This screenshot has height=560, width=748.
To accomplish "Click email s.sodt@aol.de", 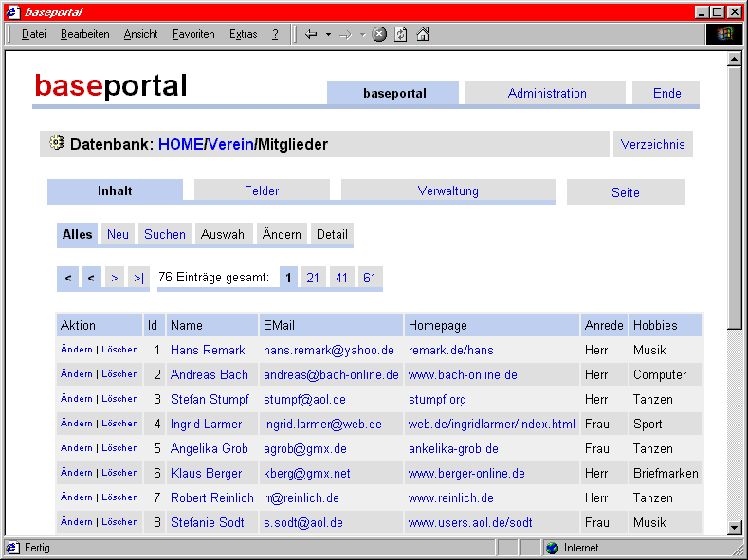I will [303, 522].
